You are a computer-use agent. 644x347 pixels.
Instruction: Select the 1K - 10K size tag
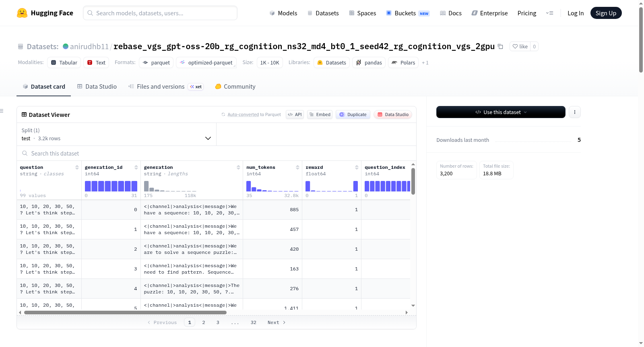pyautogui.click(x=270, y=62)
